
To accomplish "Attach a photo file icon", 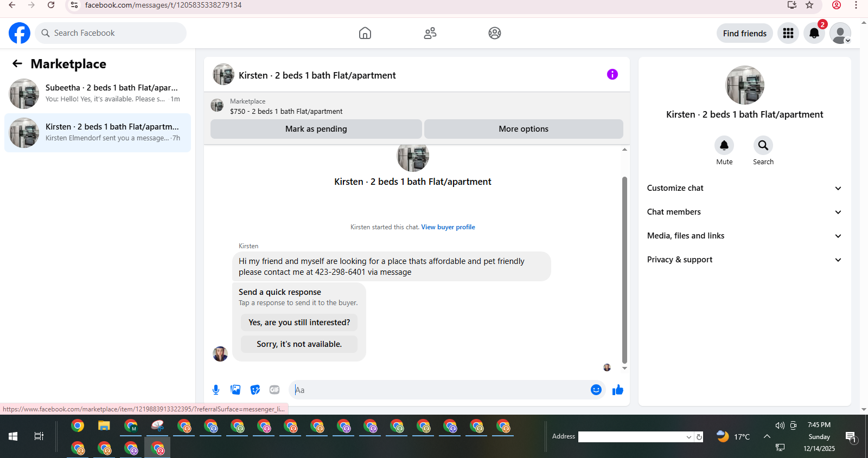I will click(235, 390).
